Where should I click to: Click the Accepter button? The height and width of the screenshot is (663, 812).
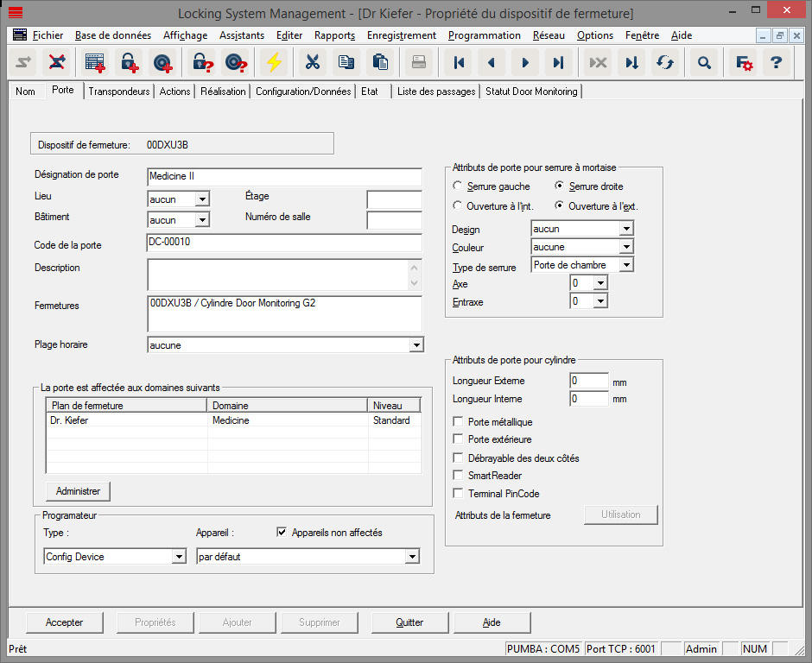[x=65, y=622]
